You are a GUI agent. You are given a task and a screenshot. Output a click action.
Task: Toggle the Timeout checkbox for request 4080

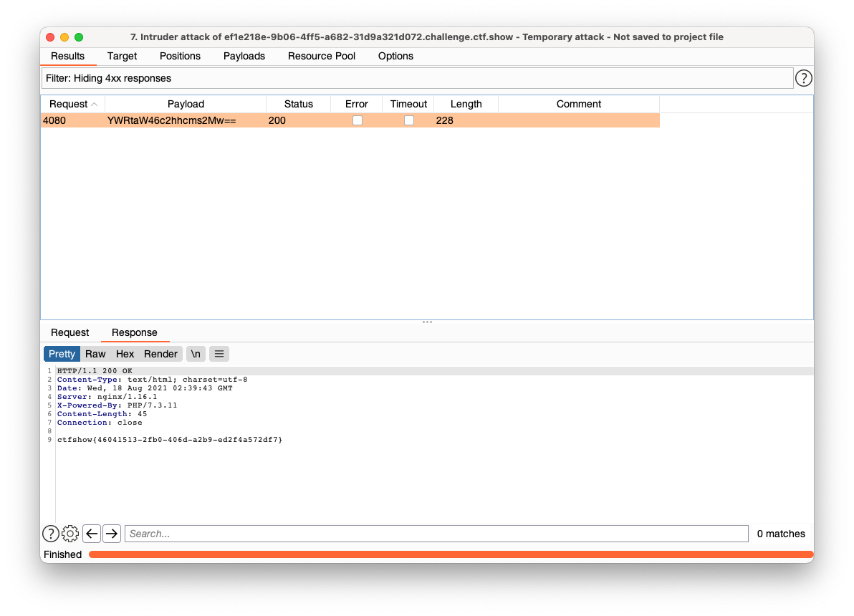[x=408, y=120]
